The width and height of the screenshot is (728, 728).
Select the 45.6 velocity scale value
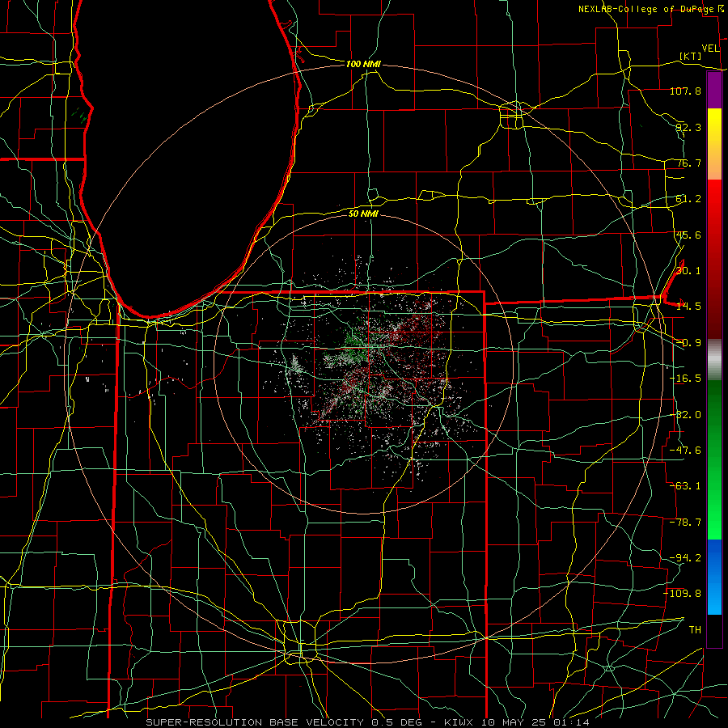point(688,235)
